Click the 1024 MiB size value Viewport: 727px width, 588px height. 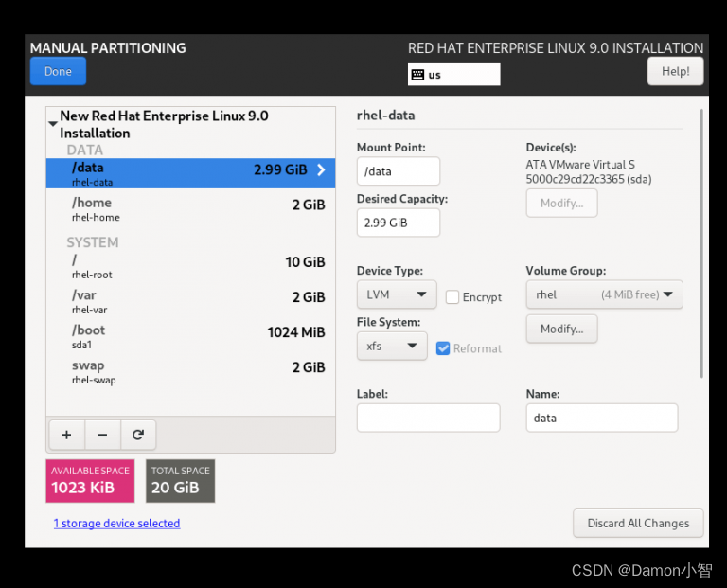[x=296, y=332]
